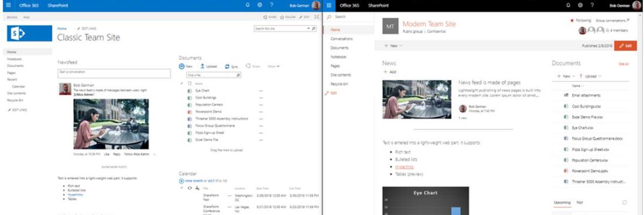Open ellipsis menu for Cool Buildings in Classic Documents
644x215 pixels.
(x=261, y=97)
